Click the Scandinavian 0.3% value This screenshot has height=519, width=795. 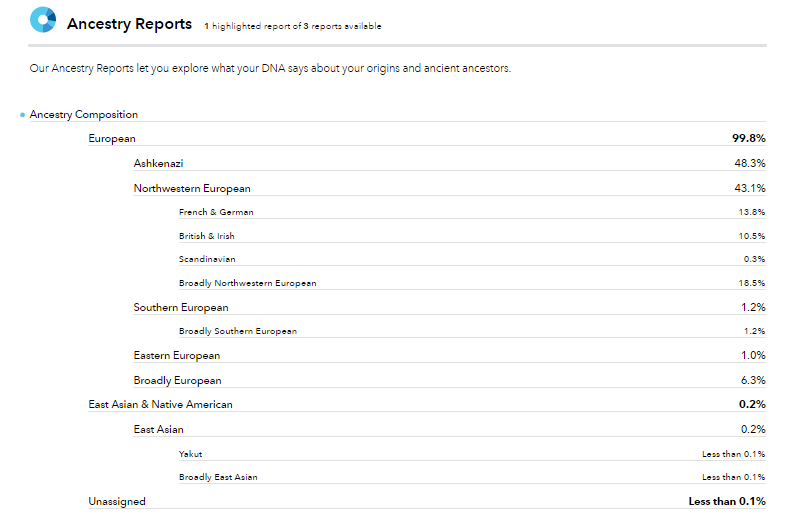pos(754,259)
